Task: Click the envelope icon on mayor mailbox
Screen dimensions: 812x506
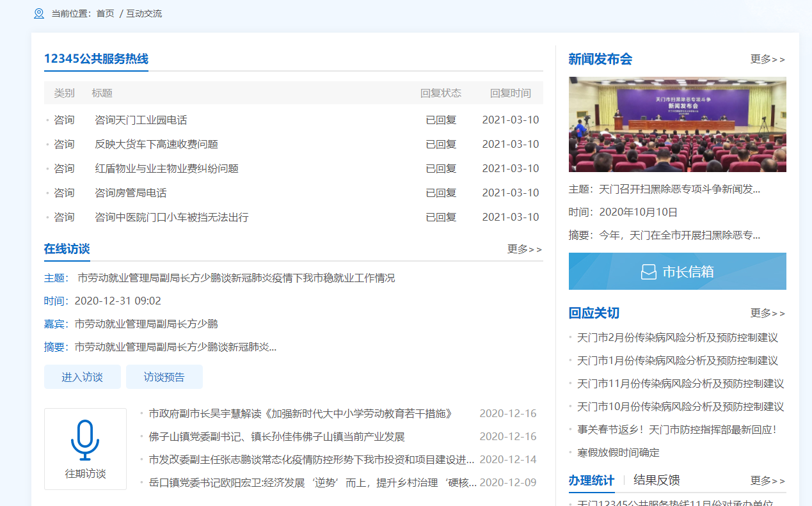Action: tap(648, 272)
